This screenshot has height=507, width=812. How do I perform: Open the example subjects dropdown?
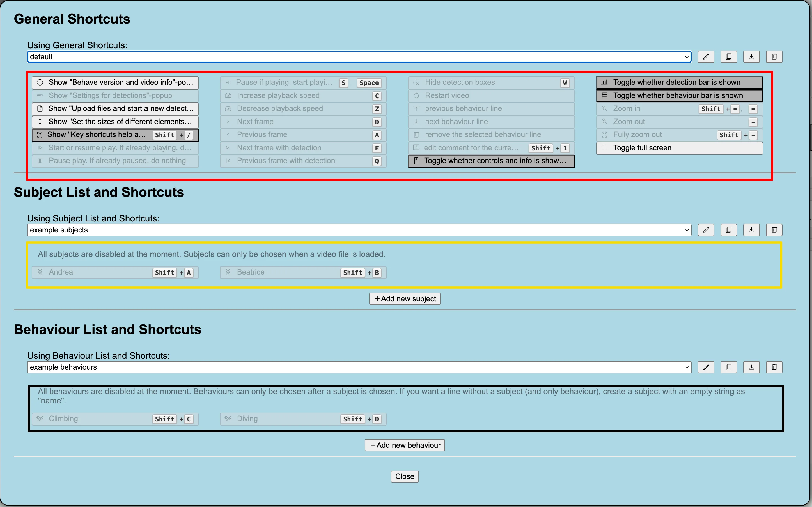pyautogui.click(x=359, y=230)
